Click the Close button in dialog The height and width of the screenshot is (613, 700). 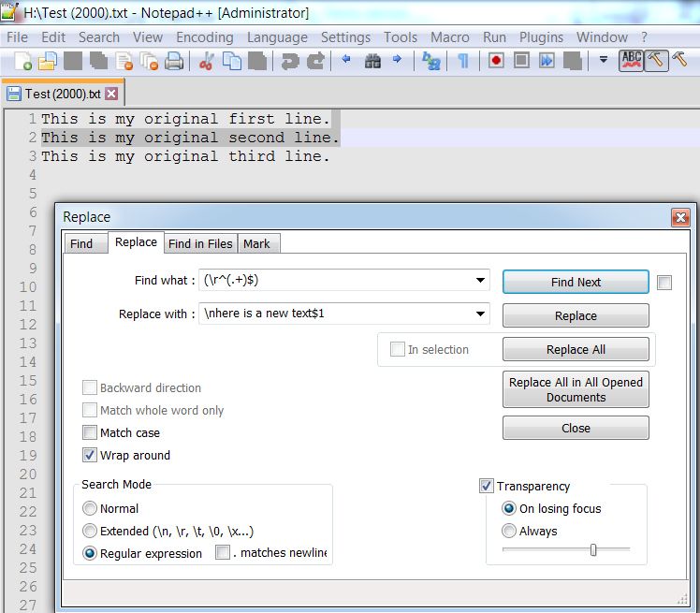click(x=576, y=428)
